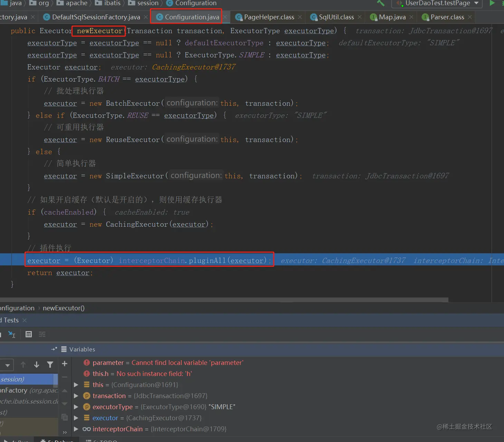Click the more actions double-chevron icon
This screenshot has width=504, height=442.
[65, 432]
